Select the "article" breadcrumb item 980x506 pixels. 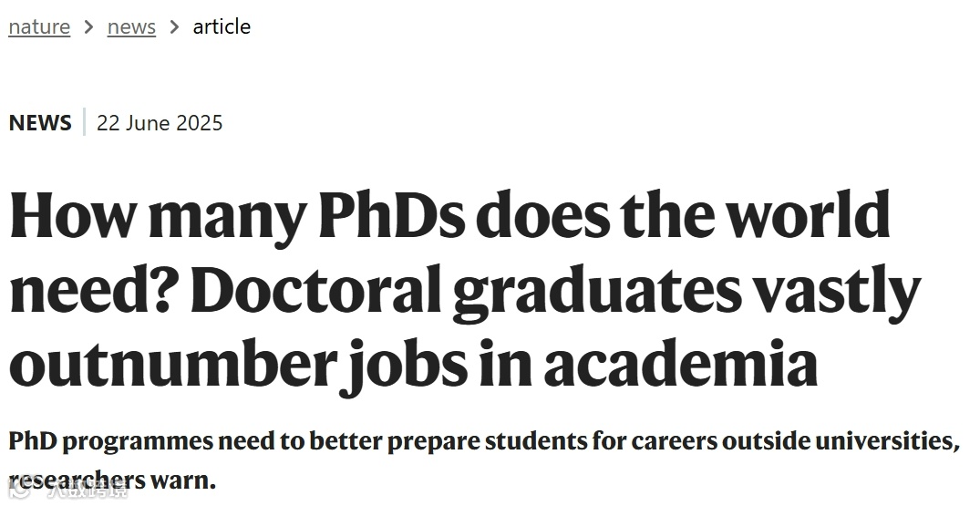[x=222, y=27]
